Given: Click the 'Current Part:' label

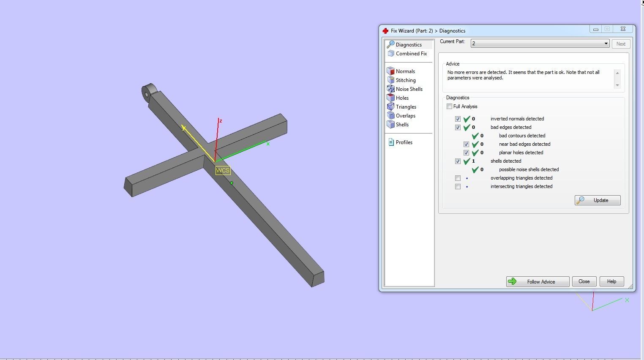Looking at the screenshot, I should coord(453,42).
